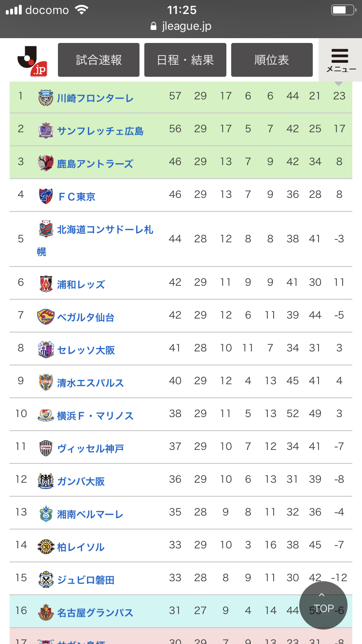The image size is (362, 644).
Task: Open the 試合速報 tab
Action: point(98,60)
